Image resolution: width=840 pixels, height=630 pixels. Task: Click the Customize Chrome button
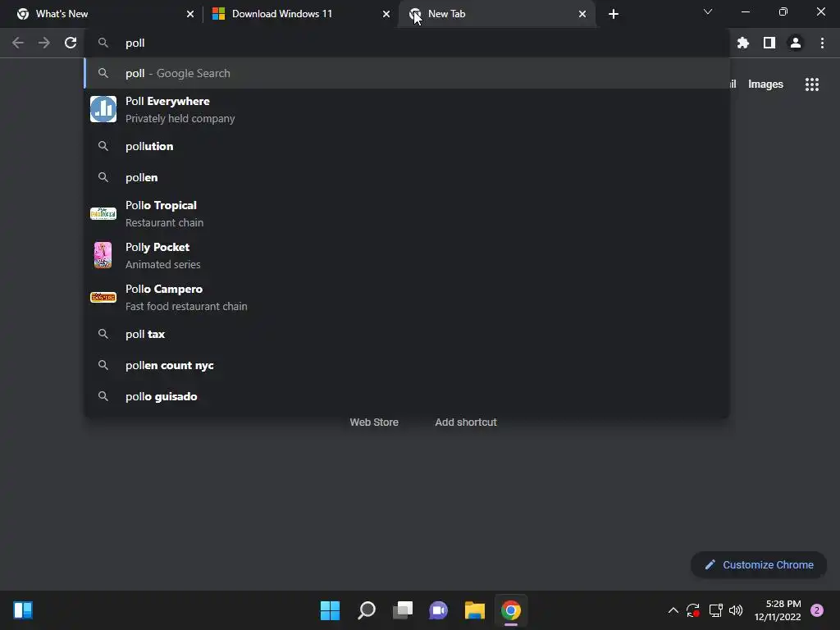759,564
